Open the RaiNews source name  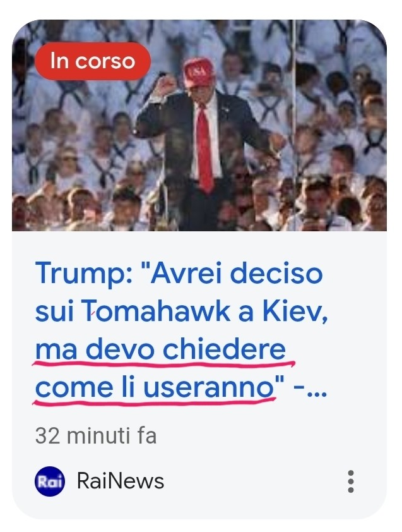[x=121, y=481]
